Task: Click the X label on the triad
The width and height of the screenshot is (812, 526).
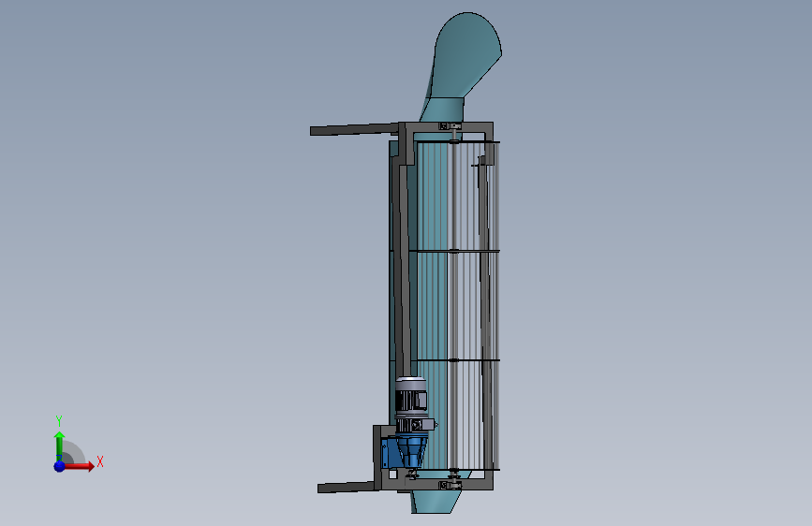Action: coord(100,461)
